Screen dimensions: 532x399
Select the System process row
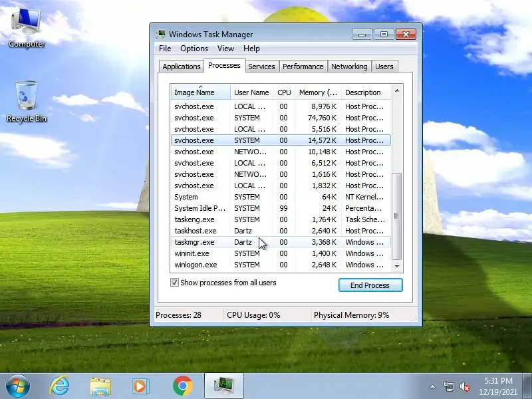pyautogui.click(x=281, y=197)
